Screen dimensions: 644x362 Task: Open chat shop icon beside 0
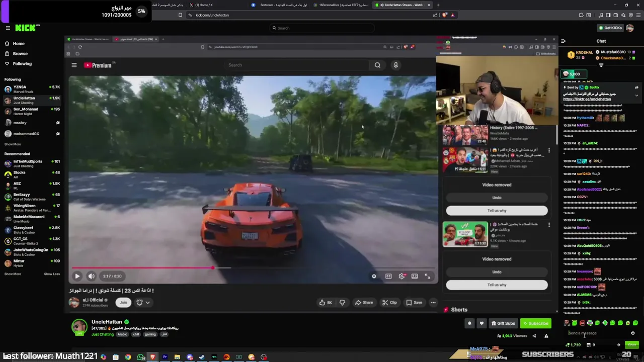pyautogui.click(x=589, y=345)
